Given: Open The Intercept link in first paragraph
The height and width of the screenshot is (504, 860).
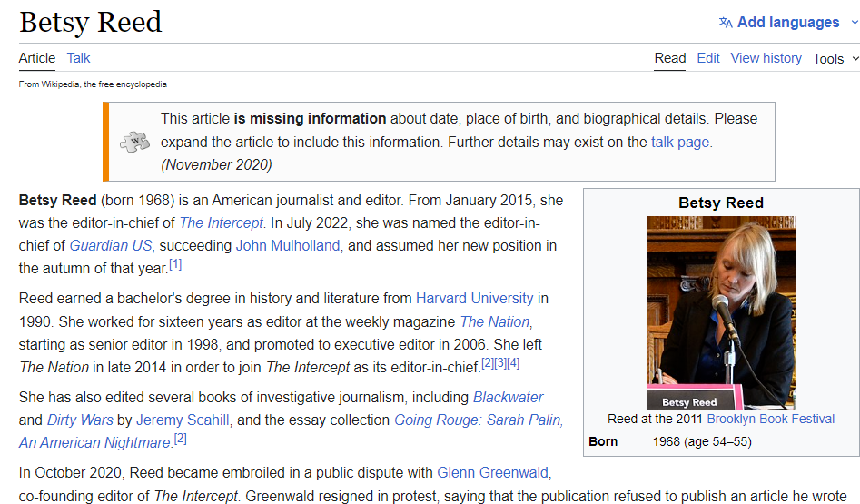Looking at the screenshot, I should pyautogui.click(x=222, y=222).
